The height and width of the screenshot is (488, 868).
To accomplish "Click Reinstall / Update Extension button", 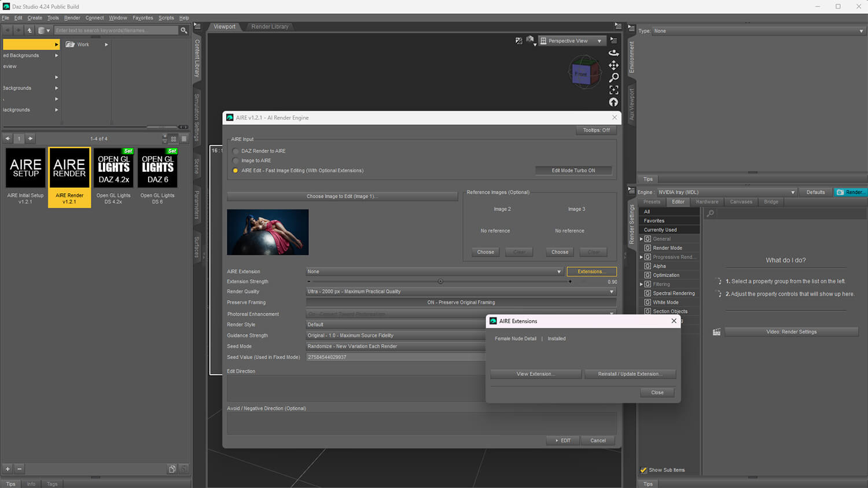I will point(630,374).
